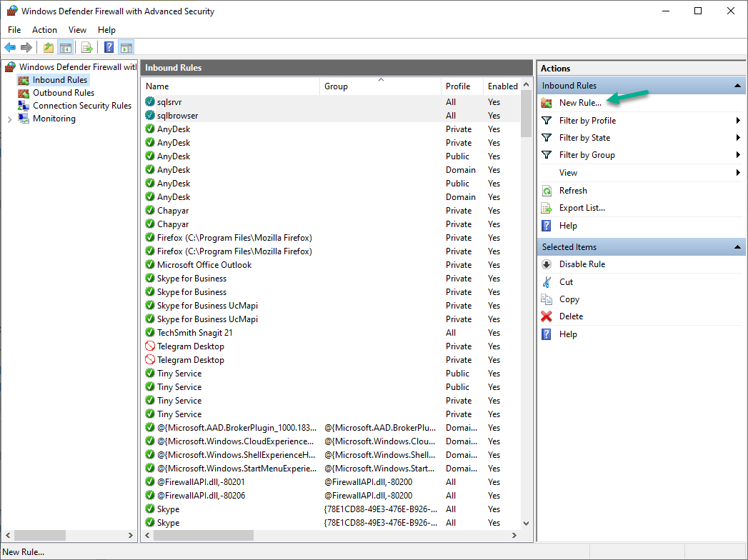The height and width of the screenshot is (560, 748).
Task: Click the rules list horizontal scrollbar thumb
Action: pos(204,536)
